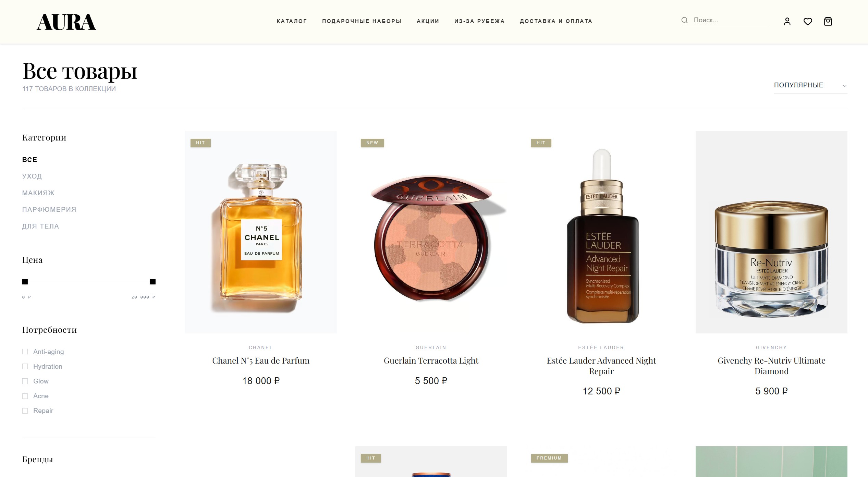The height and width of the screenshot is (477, 868).
Task: Enable the Anti-aging checkbox
Action: [25, 352]
